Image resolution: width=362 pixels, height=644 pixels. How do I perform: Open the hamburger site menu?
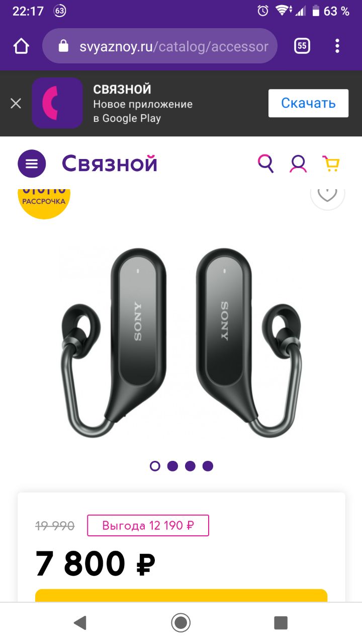tap(32, 164)
